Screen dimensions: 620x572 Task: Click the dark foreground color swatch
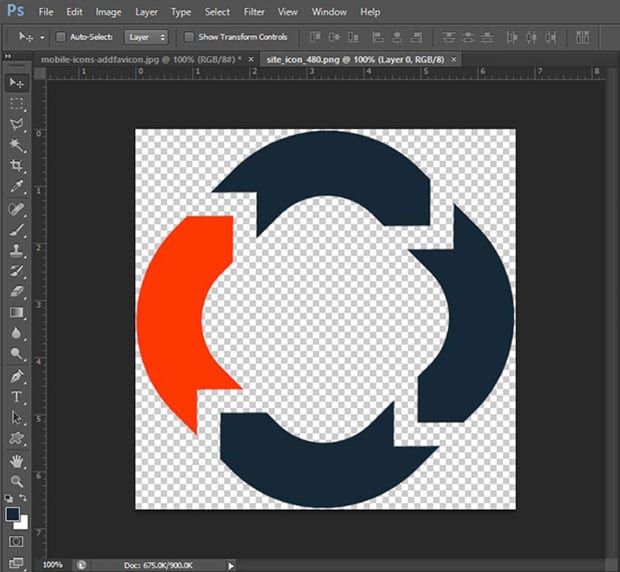(12, 514)
